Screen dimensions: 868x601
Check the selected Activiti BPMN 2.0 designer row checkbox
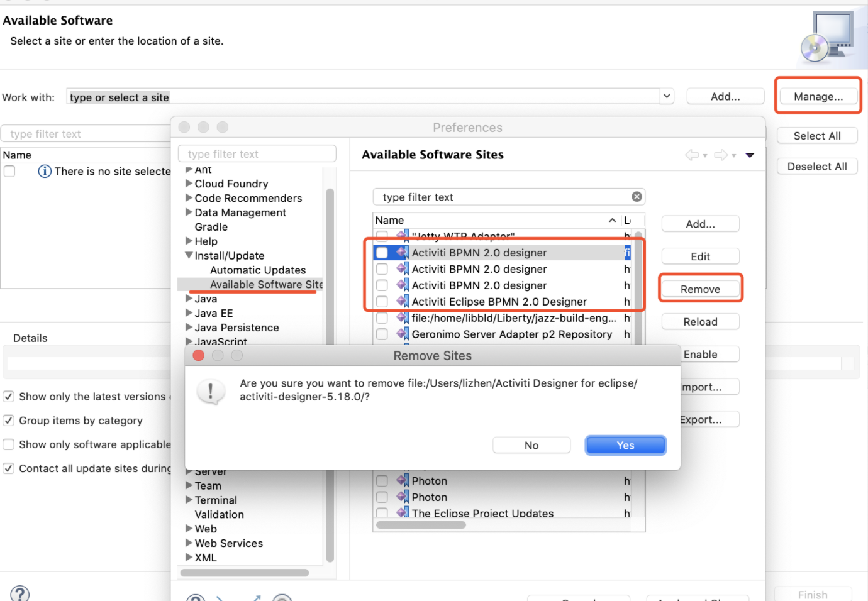(382, 253)
